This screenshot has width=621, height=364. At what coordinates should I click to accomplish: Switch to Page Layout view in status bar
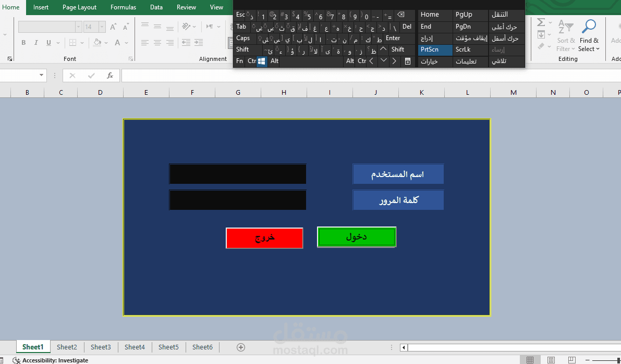click(x=551, y=360)
